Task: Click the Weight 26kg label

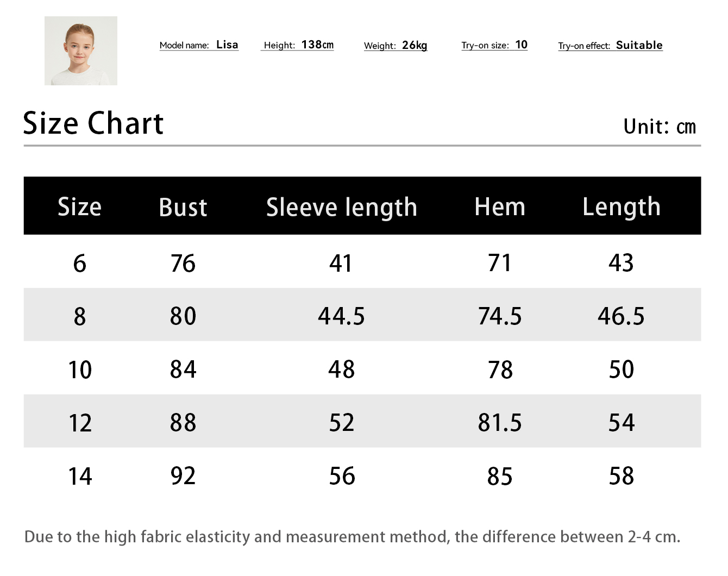Action: [x=396, y=46]
